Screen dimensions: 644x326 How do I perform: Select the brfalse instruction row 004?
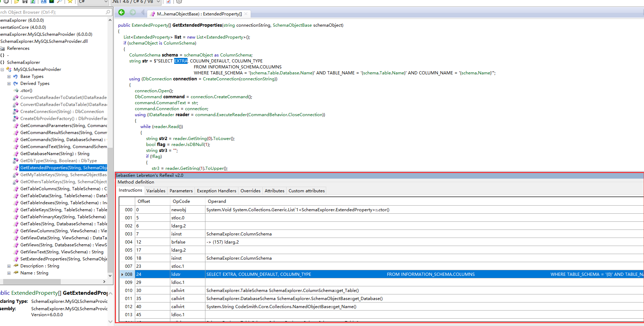(x=382, y=242)
